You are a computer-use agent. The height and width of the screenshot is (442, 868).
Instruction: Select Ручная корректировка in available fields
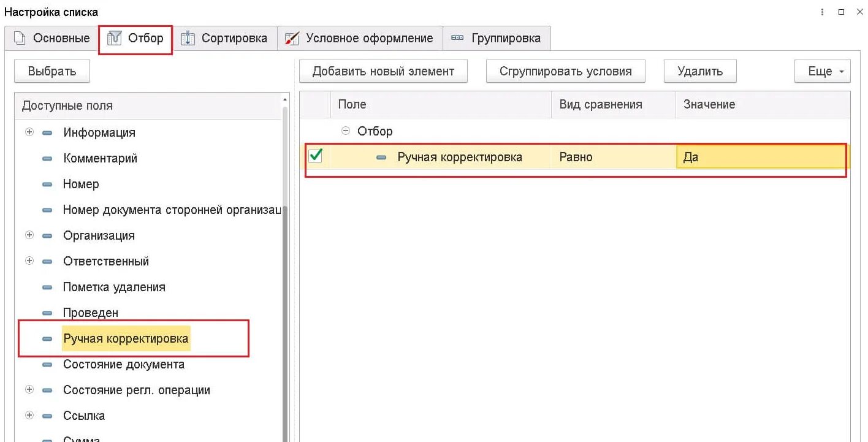tap(126, 338)
